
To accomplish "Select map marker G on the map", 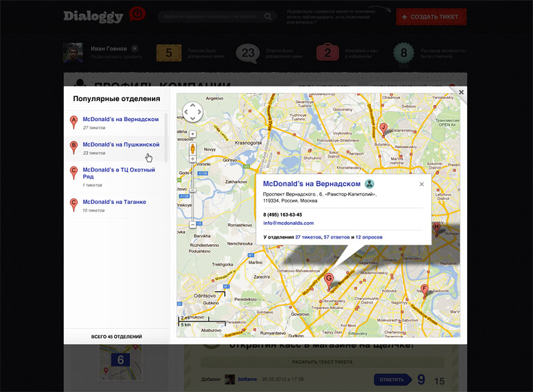I will click(328, 282).
